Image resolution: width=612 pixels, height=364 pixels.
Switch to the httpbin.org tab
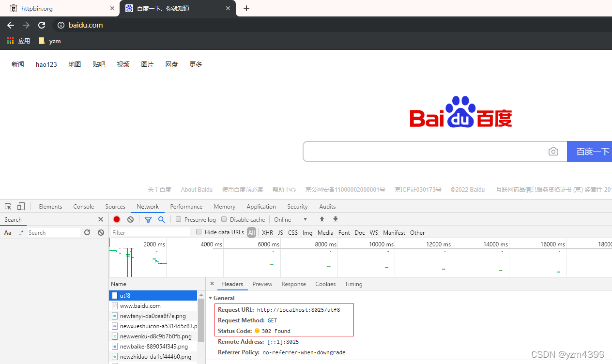(60, 8)
